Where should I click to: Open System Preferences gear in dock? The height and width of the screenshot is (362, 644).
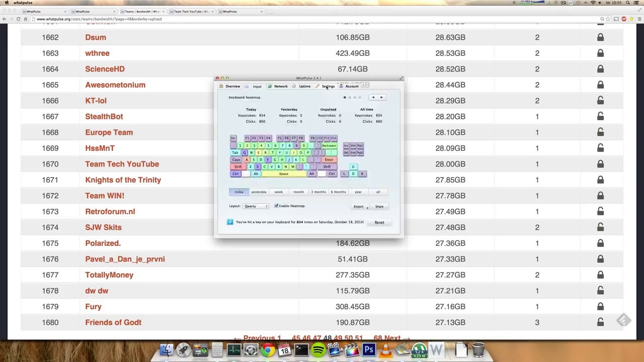251,350
